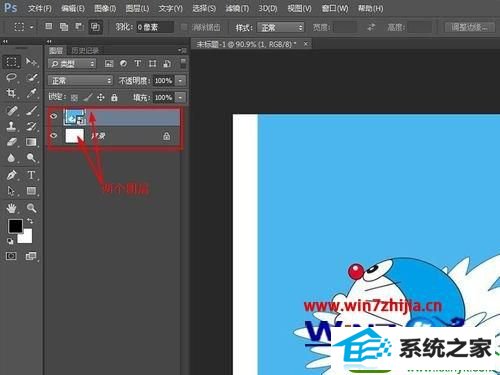Click the New Selection mode button

click(49, 26)
